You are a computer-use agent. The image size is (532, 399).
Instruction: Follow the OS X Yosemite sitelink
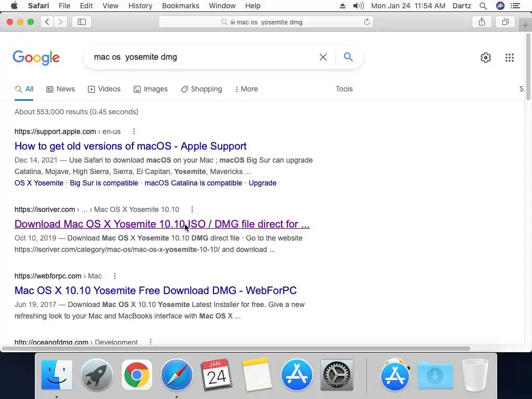[x=38, y=183]
